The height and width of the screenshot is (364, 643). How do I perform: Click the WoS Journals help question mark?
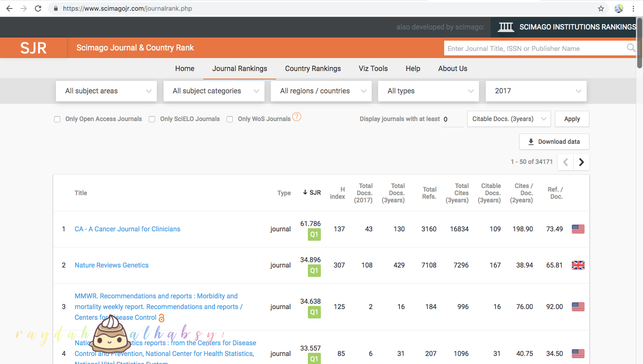297,117
